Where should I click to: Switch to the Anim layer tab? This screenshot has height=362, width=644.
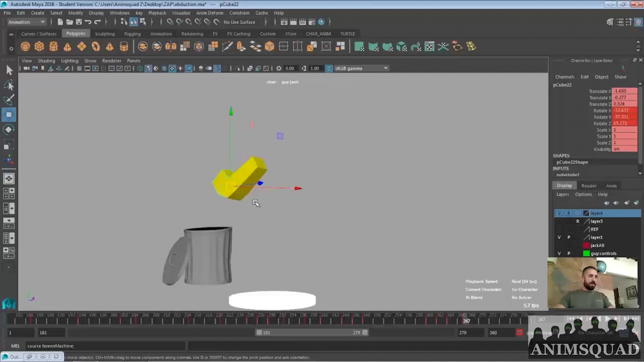tap(611, 186)
